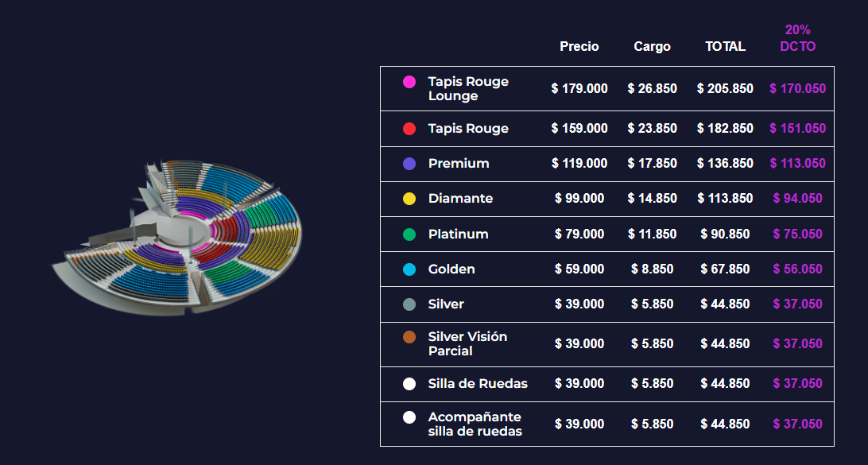Select the Tapis Rouge Lounge zone label
This screenshot has height=465, width=868.
(x=467, y=88)
